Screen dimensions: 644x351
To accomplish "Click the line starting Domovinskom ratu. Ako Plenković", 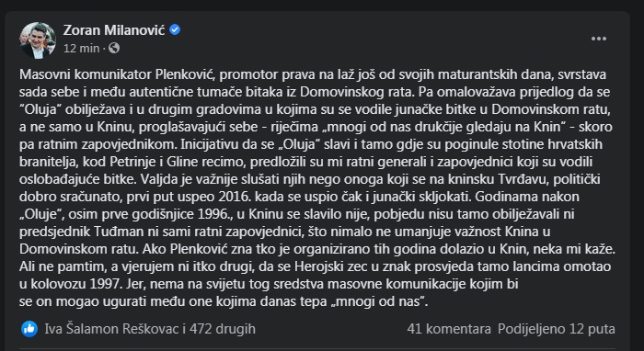I will click(x=317, y=249).
